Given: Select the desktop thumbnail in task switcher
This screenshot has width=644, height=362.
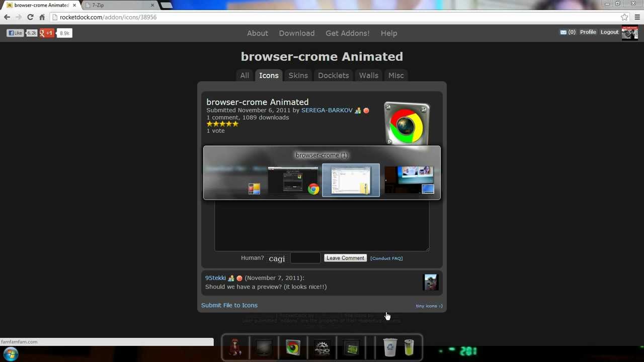Looking at the screenshot, I should click(x=409, y=180).
